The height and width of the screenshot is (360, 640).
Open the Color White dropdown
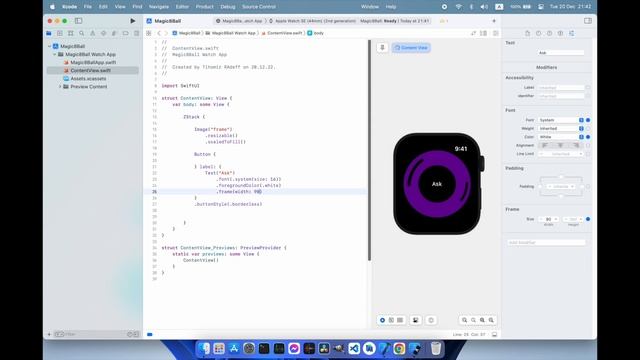click(561, 137)
